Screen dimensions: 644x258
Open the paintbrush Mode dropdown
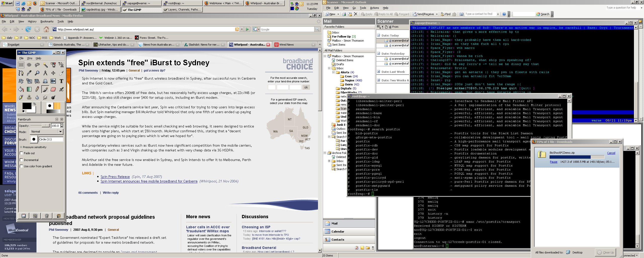[x=47, y=132]
